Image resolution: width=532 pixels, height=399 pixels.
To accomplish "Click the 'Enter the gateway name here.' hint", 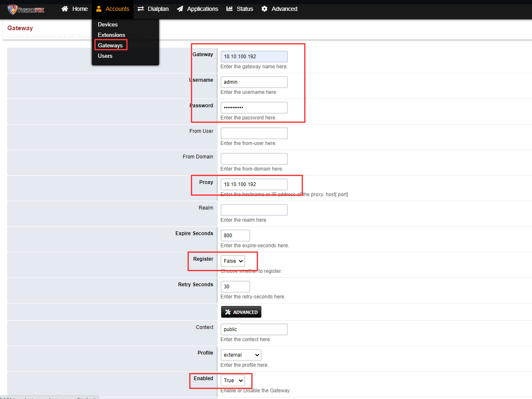I will (x=254, y=67).
